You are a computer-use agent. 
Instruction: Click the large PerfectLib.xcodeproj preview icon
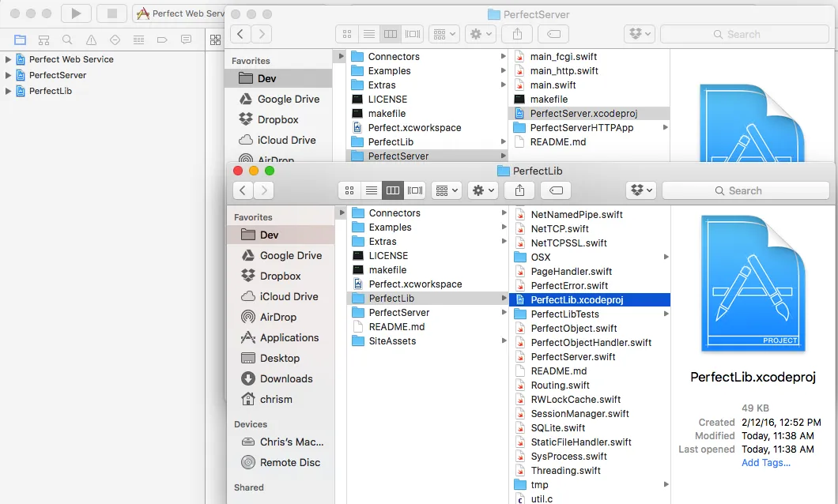point(753,284)
